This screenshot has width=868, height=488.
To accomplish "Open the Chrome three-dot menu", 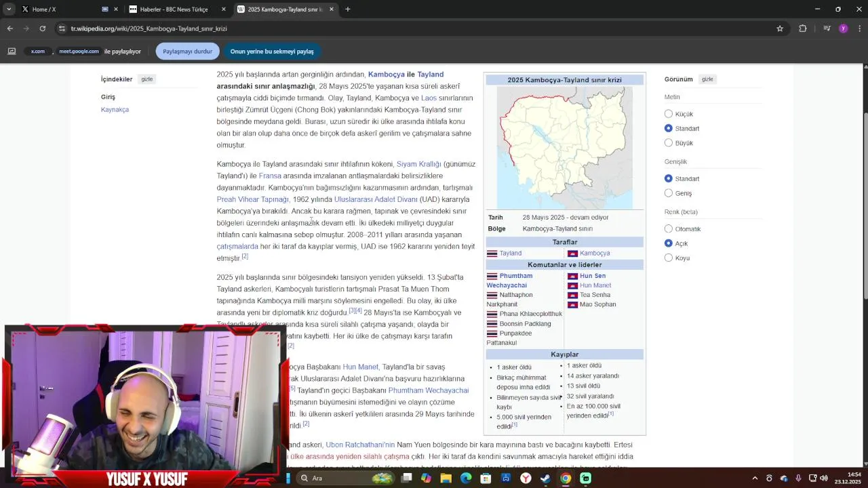I will point(860,28).
